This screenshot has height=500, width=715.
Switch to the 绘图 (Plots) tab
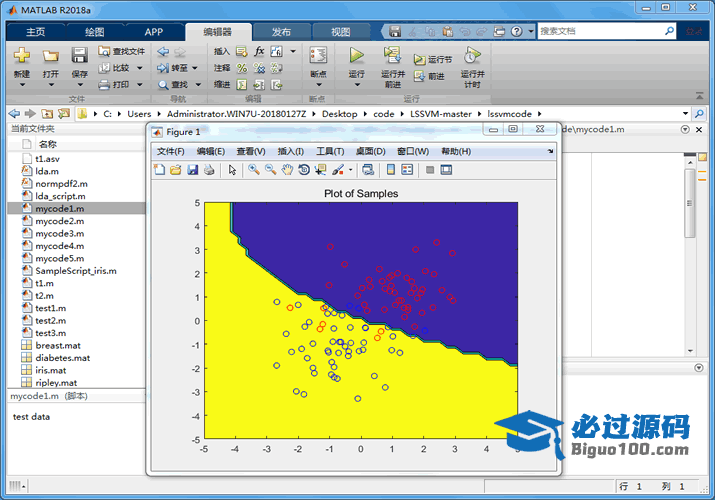click(94, 32)
